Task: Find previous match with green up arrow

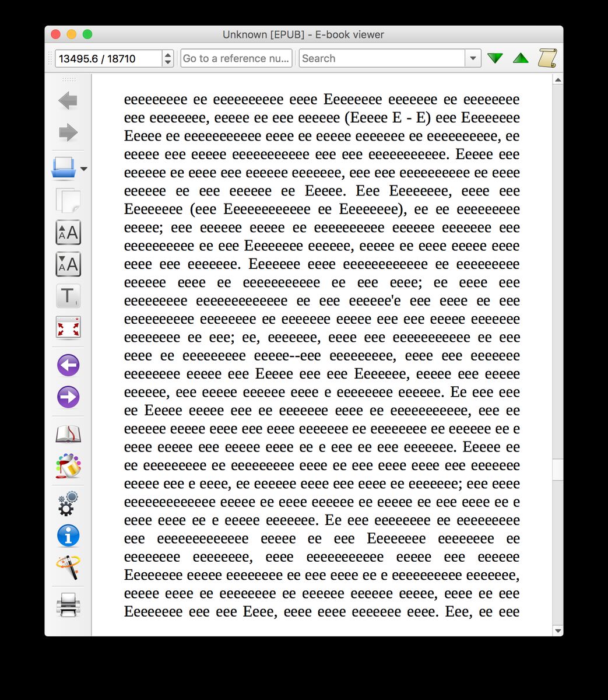Action: coord(521,58)
